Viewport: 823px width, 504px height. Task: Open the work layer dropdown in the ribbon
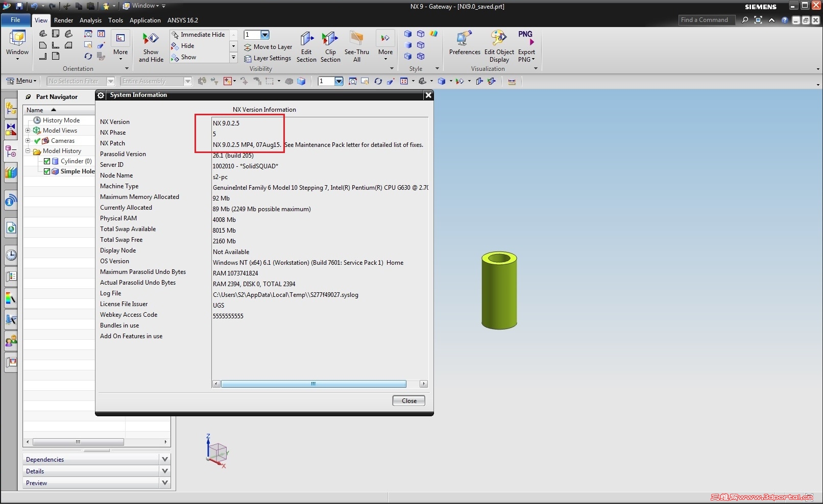[x=265, y=35]
